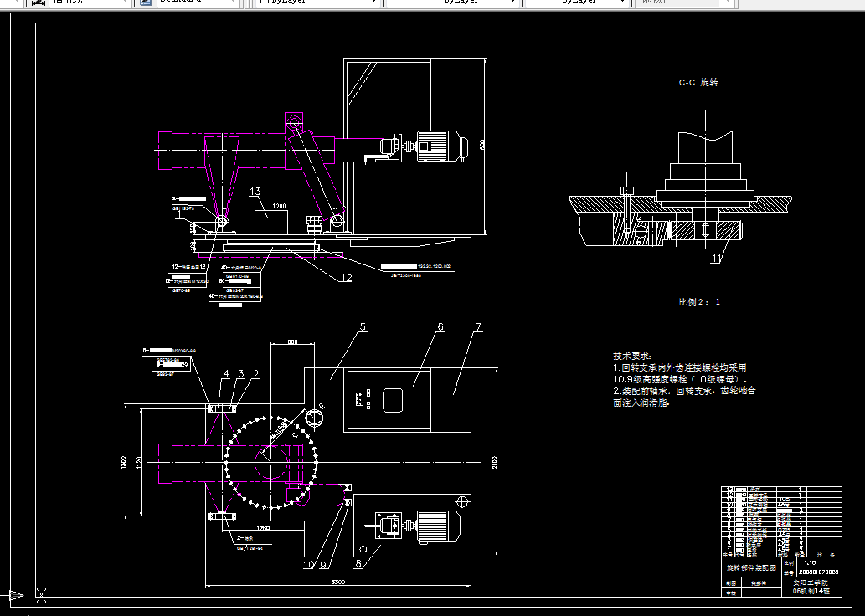Click the electric motor in the plan view
The width and height of the screenshot is (865, 616).
point(439,525)
